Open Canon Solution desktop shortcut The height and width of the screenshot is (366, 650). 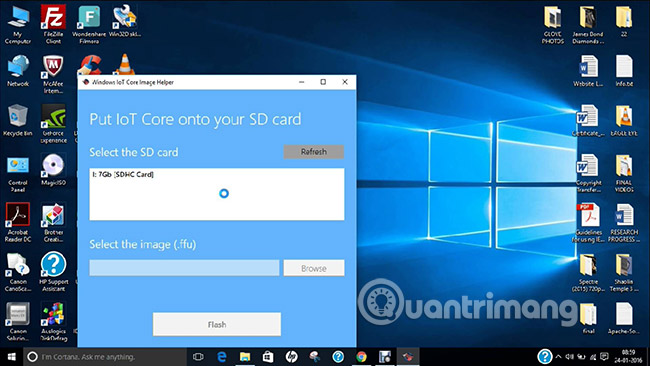(18, 322)
